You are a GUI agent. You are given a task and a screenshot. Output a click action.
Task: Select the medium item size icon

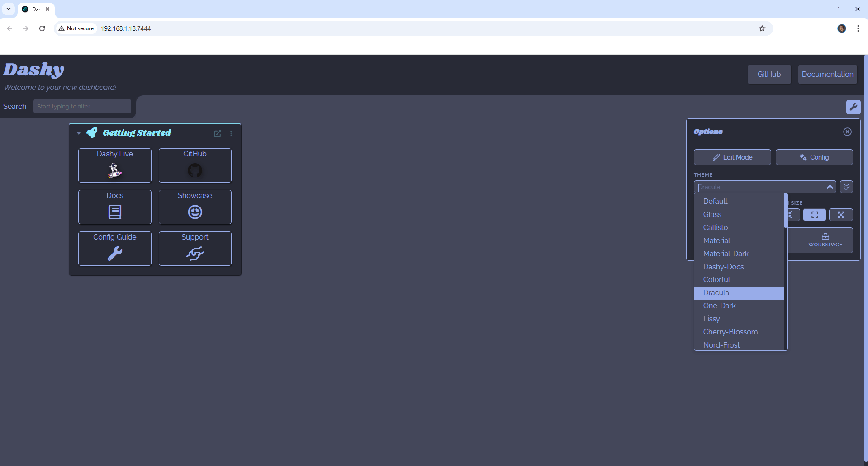(815, 215)
